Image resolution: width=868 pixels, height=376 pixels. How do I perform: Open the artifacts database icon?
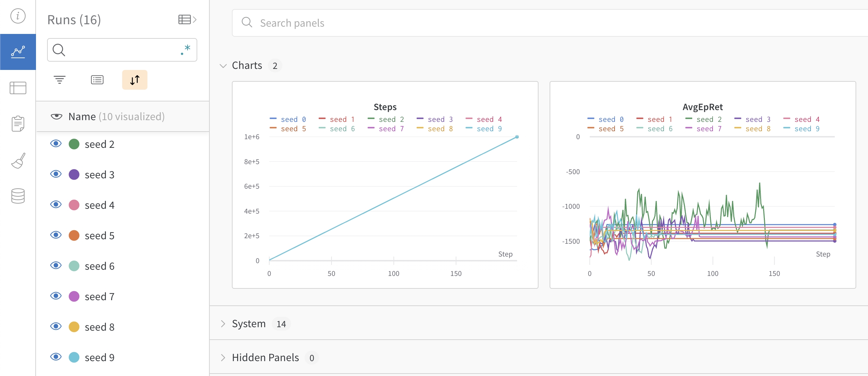18,196
